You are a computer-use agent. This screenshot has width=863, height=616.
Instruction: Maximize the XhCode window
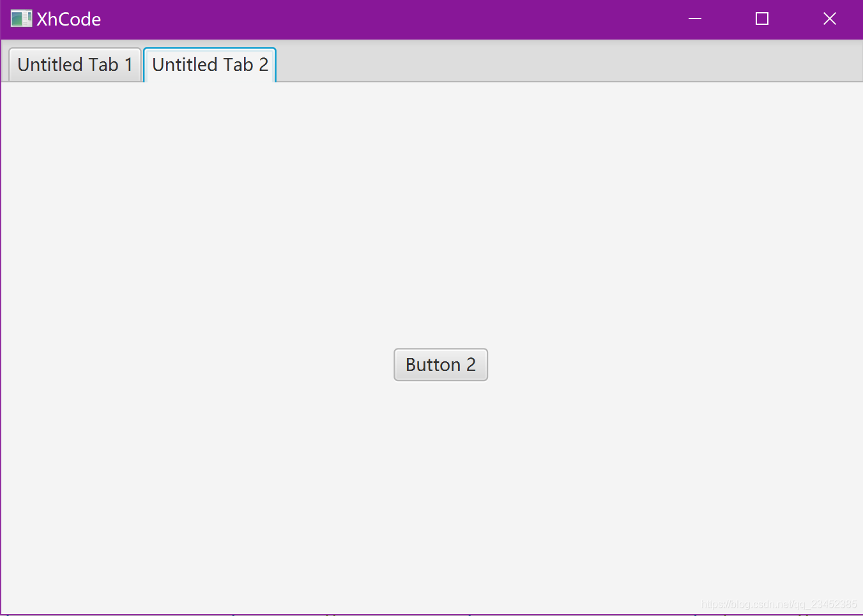tap(762, 19)
